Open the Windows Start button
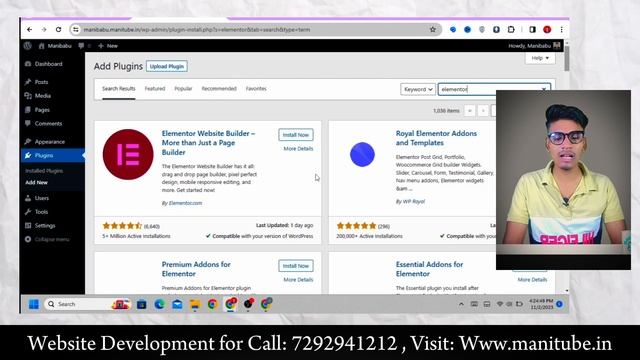This screenshot has width=640, height=360. [x=34, y=304]
